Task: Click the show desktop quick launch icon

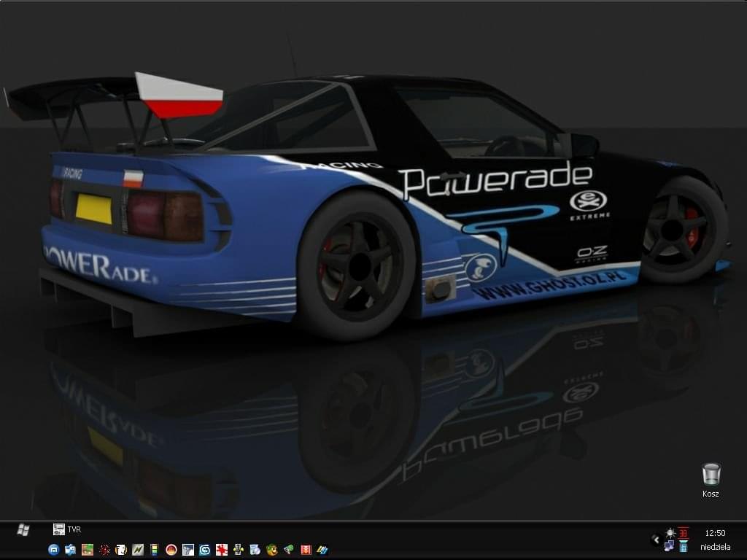Action: [71, 550]
